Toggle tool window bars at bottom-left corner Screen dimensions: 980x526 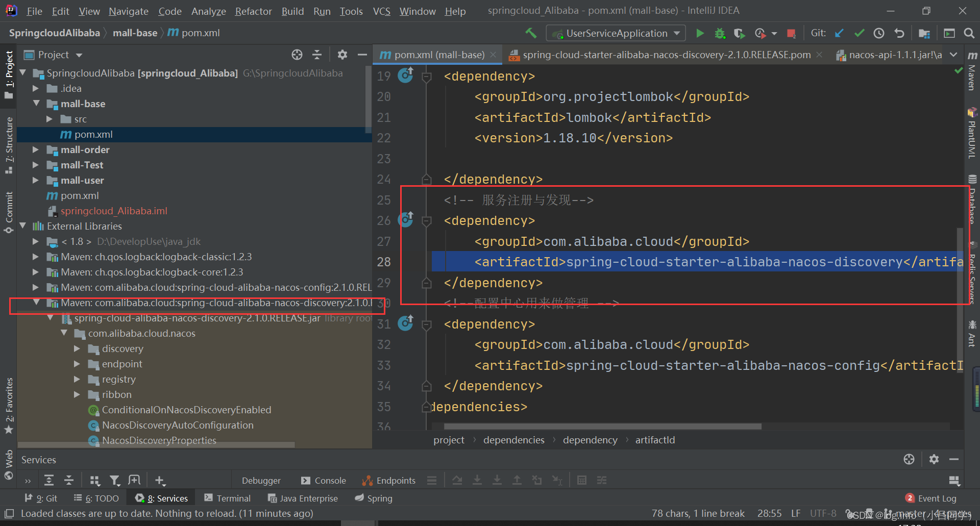point(9,513)
